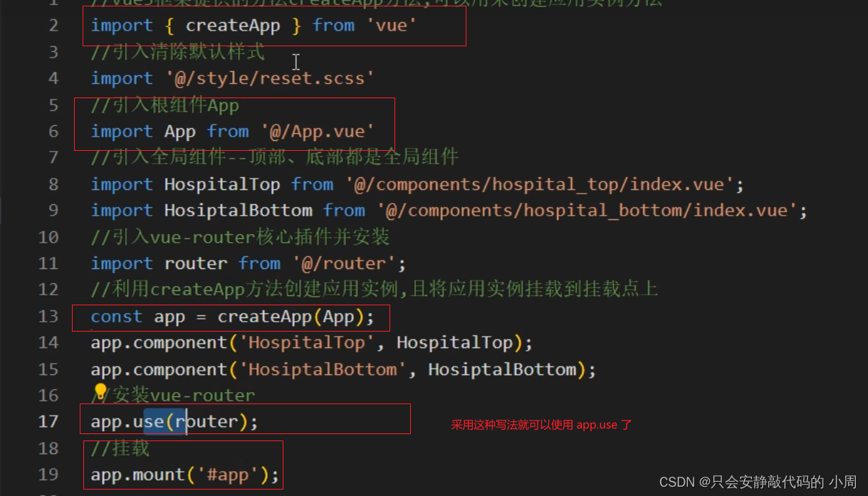Click the 'vue' string on line 2

pos(391,26)
